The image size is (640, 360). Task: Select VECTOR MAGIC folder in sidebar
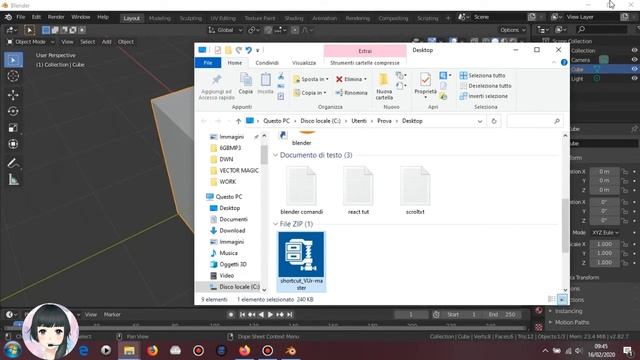[x=239, y=170]
